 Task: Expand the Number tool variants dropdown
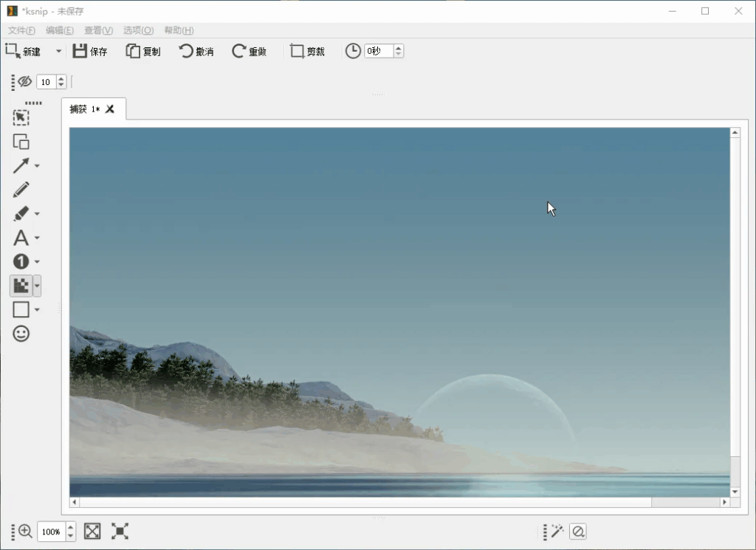pyautogui.click(x=37, y=262)
